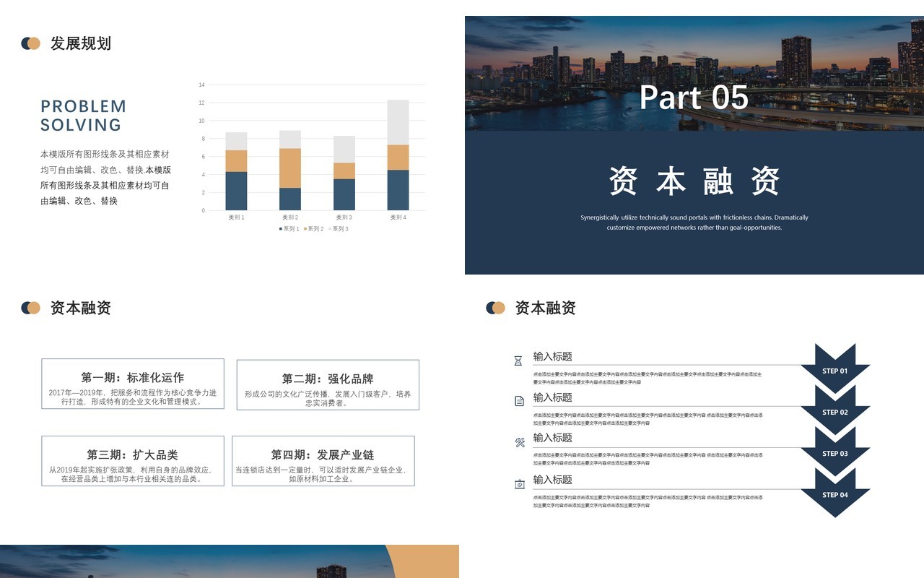
Task: Click the placeholder body text under STEP 01 heading
Action: point(648,378)
